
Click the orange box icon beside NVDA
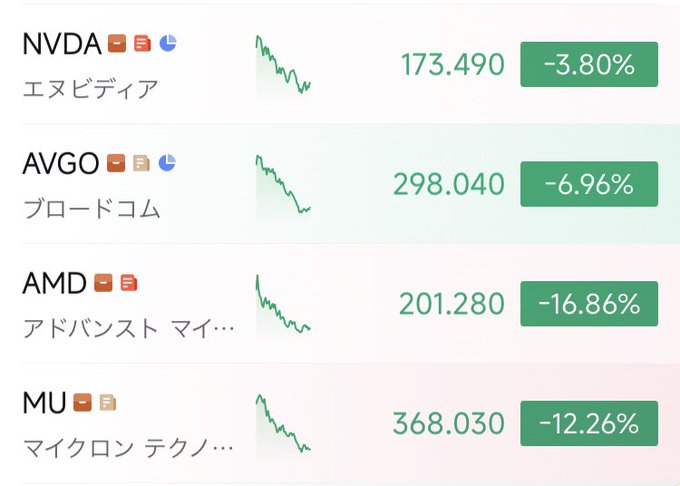pos(117,43)
